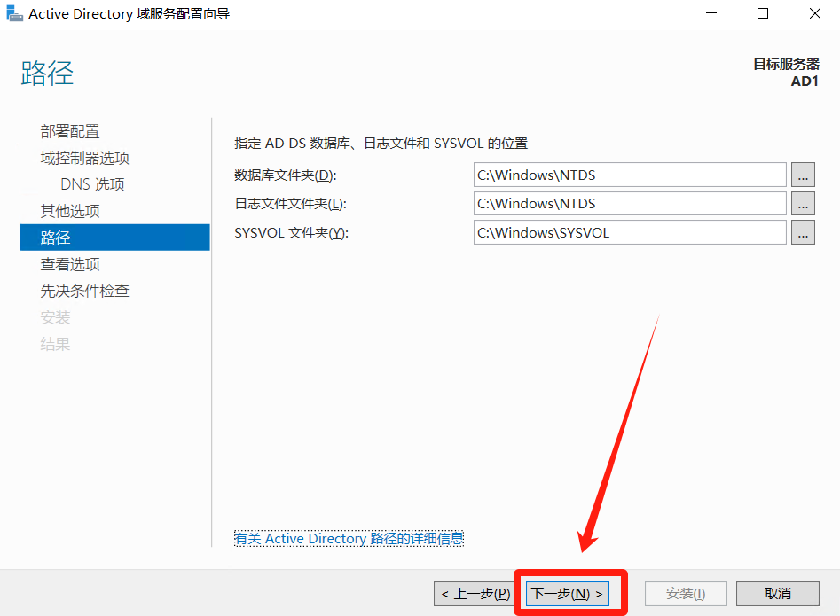Click the SYSVOL folder path field
The image size is (840, 616).
630,233
